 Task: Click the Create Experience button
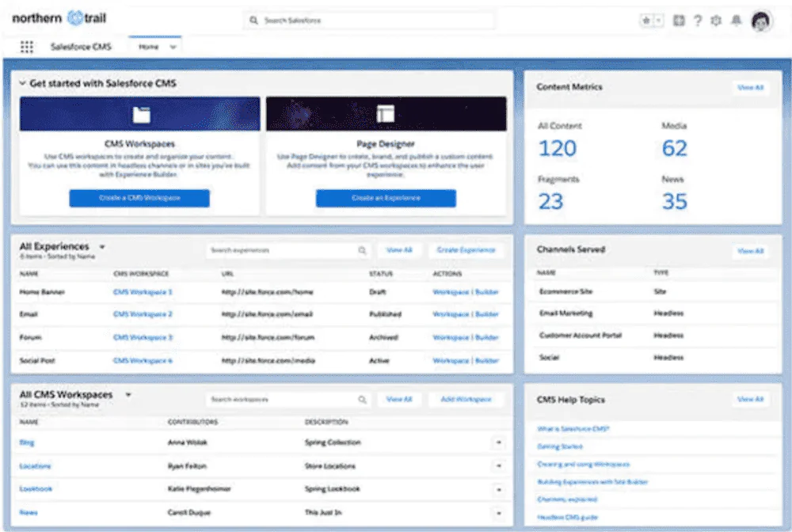coord(466,250)
